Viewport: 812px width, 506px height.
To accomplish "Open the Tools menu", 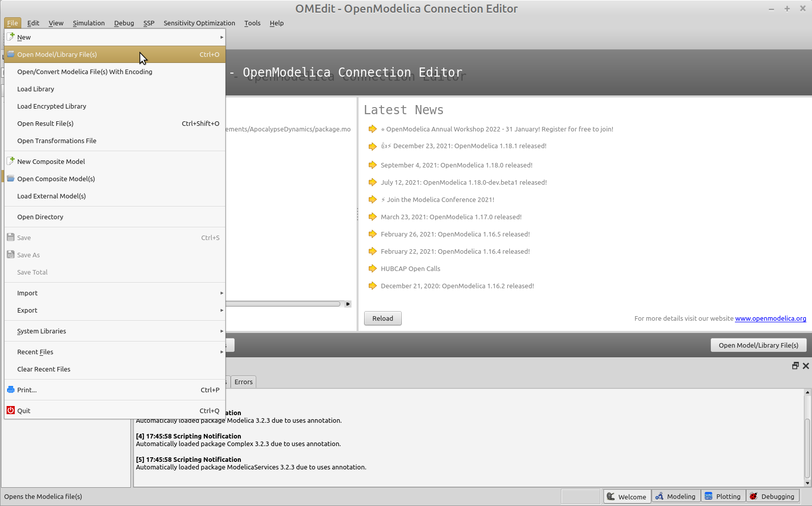I will 252,23.
